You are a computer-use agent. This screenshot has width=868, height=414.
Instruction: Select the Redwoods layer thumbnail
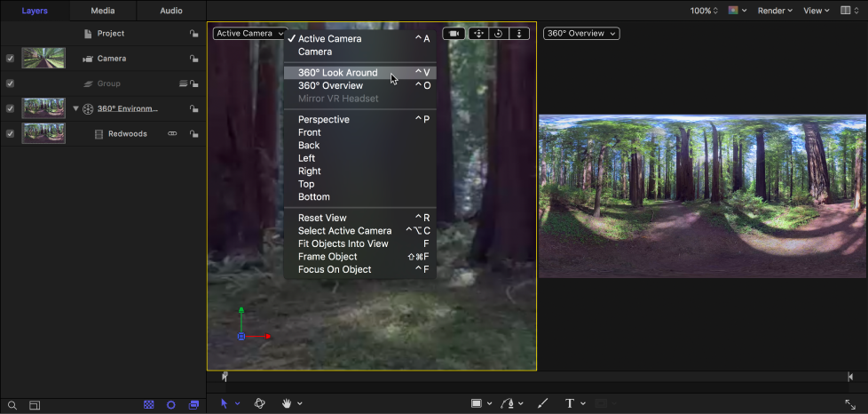[x=43, y=133]
